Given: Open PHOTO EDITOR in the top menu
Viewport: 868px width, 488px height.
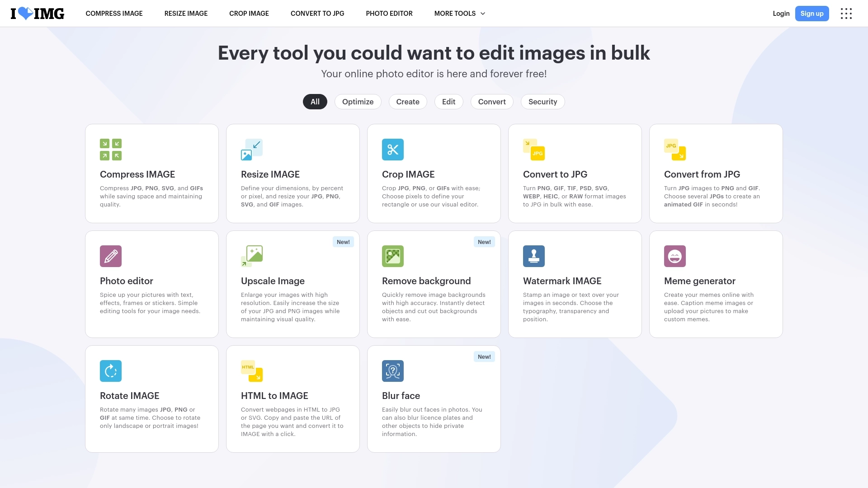Looking at the screenshot, I should tap(389, 14).
